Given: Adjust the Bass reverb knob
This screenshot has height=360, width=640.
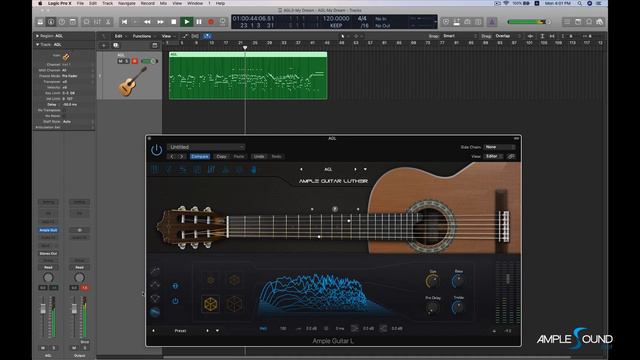Looking at the screenshot, I should coord(458,281).
